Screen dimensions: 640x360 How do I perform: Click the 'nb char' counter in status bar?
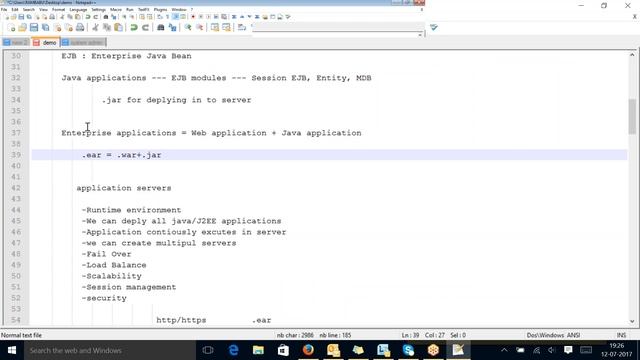295,335
